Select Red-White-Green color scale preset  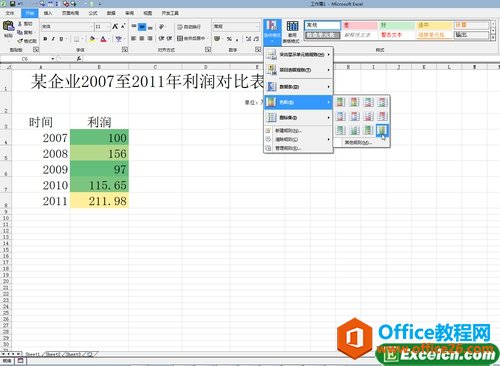pyautogui.click(x=382, y=102)
